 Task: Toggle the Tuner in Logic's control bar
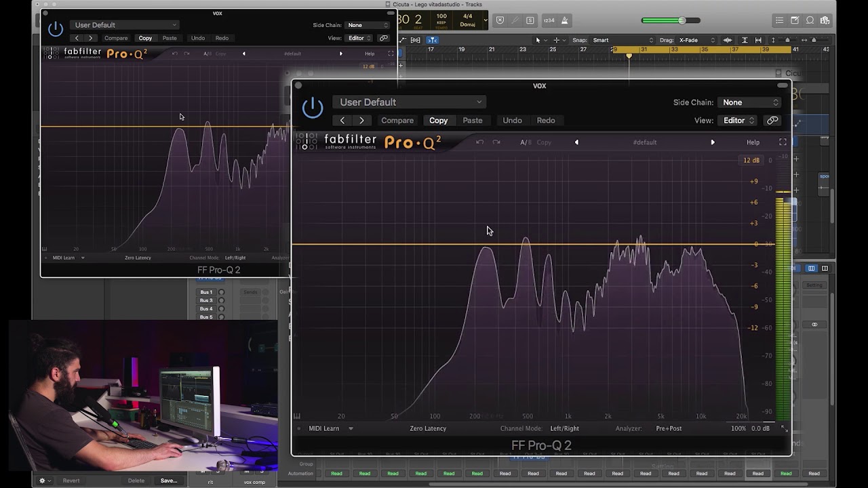click(515, 20)
